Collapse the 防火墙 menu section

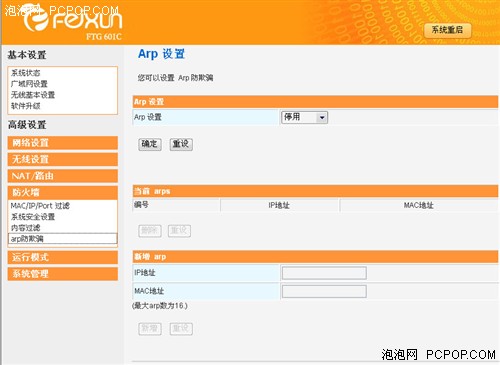(x=63, y=192)
